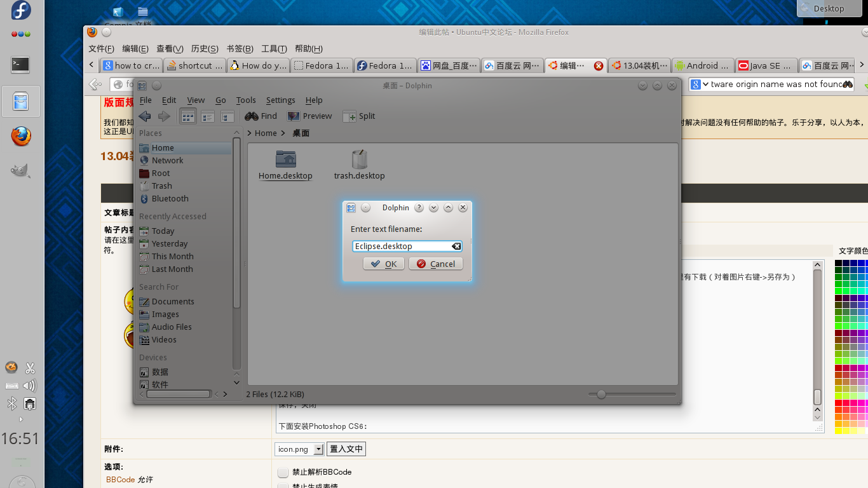Switch Dolphin to Compact view mode

(x=207, y=116)
